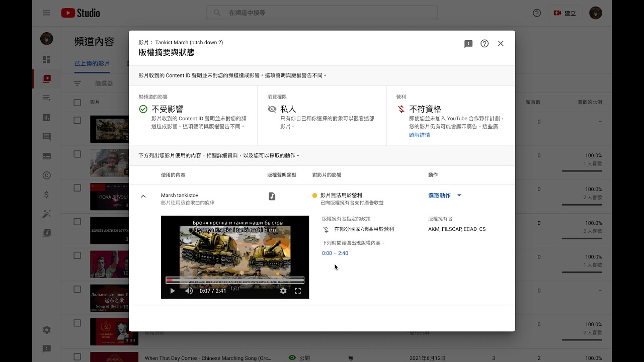Screen dimensions: 644x362
Task: Click the 留言數 column header
Action: pos(533,102)
